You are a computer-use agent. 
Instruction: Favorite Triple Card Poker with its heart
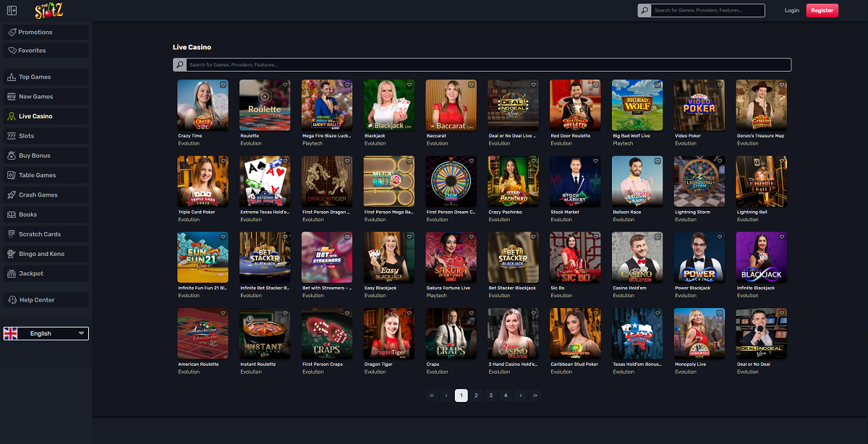[x=224, y=161]
